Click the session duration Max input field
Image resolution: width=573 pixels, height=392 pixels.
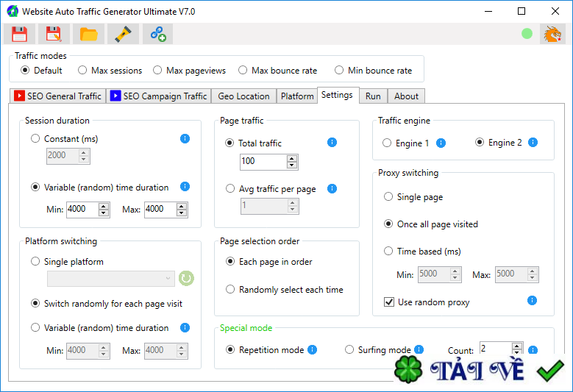pos(160,210)
